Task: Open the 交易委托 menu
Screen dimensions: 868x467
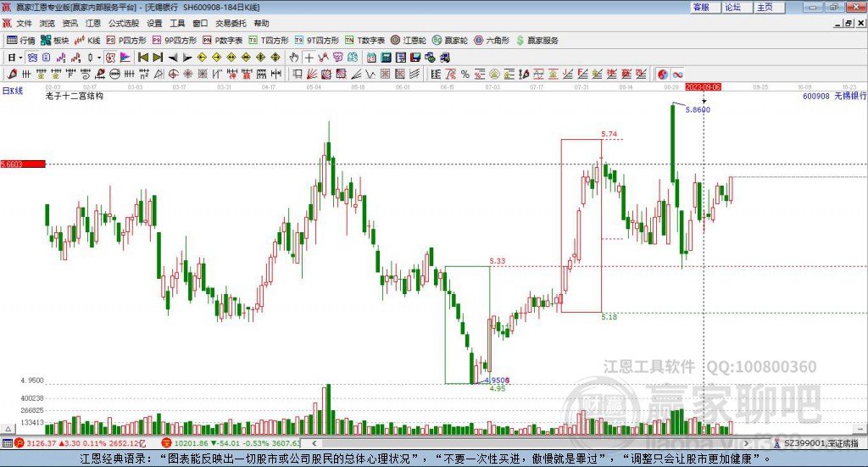Action: [231, 23]
